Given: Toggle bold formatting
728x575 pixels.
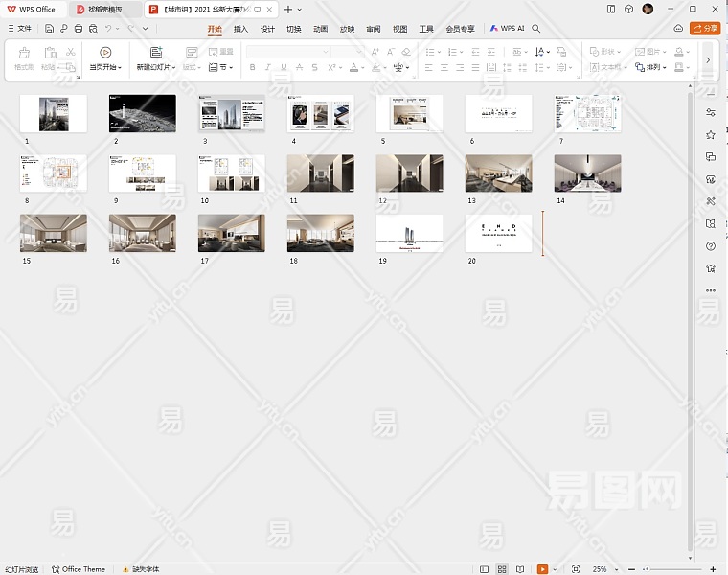Looking at the screenshot, I should 253,68.
